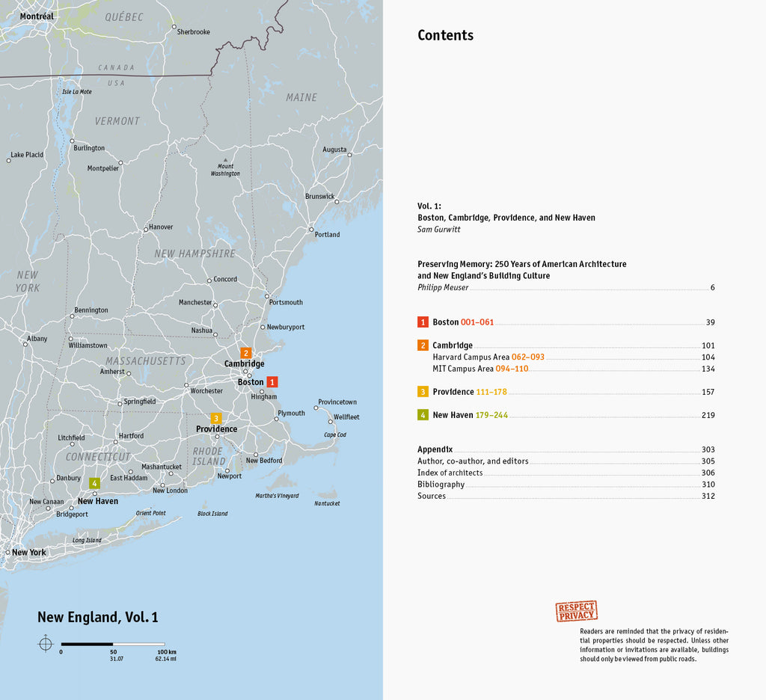The image size is (766, 700).
Task: Click the map distance scale bar
Action: [113, 643]
